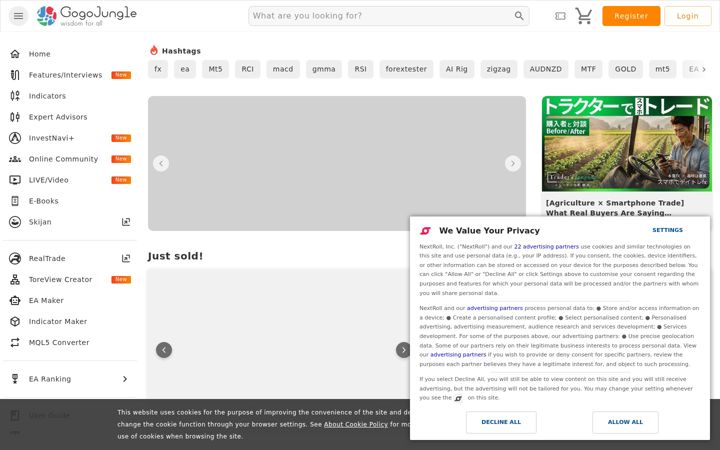Screen dimensions: 720x450
Task: Click the Indicators sidebar icon
Action: (15, 96)
